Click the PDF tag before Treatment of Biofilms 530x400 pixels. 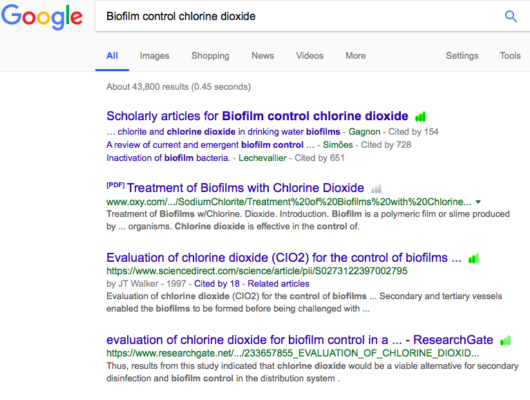coord(115,185)
